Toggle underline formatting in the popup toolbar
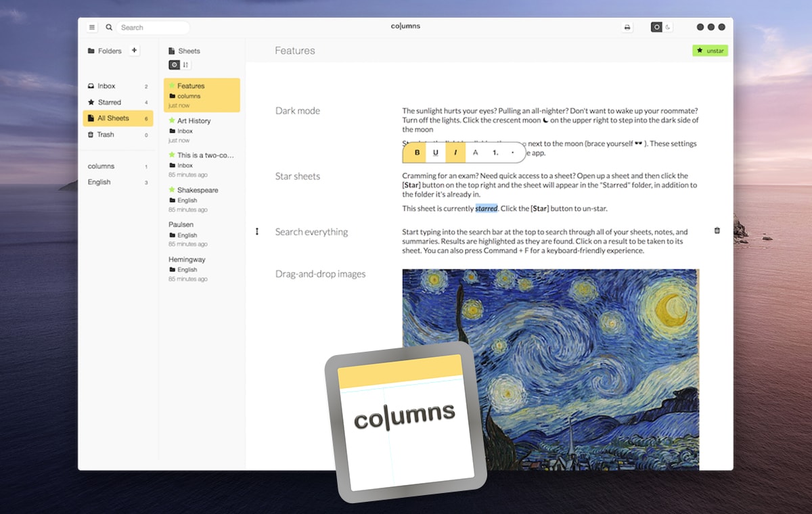The width and height of the screenshot is (812, 514). (x=436, y=153)
